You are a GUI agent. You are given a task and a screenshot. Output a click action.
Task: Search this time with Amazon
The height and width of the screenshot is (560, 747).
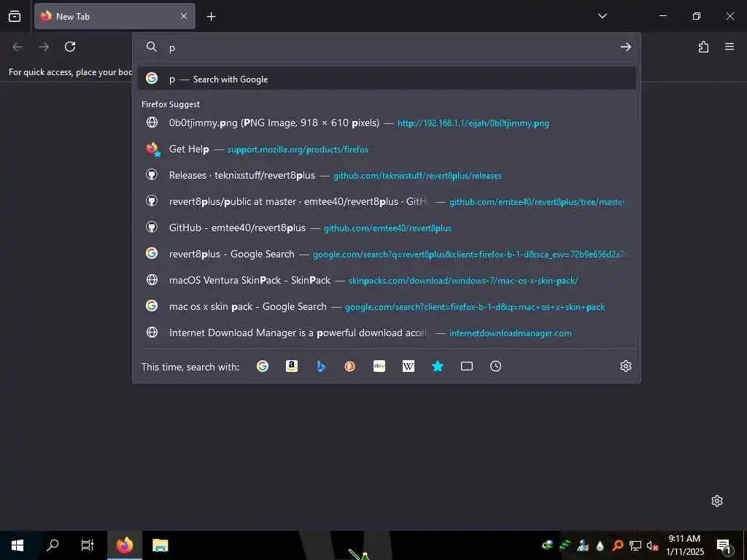tap(292, 366)
